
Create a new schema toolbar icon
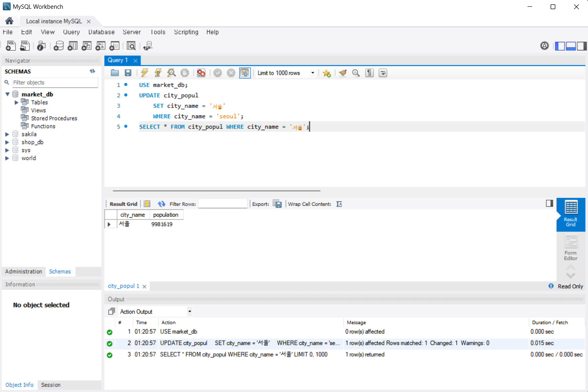(x=59, y=46)
